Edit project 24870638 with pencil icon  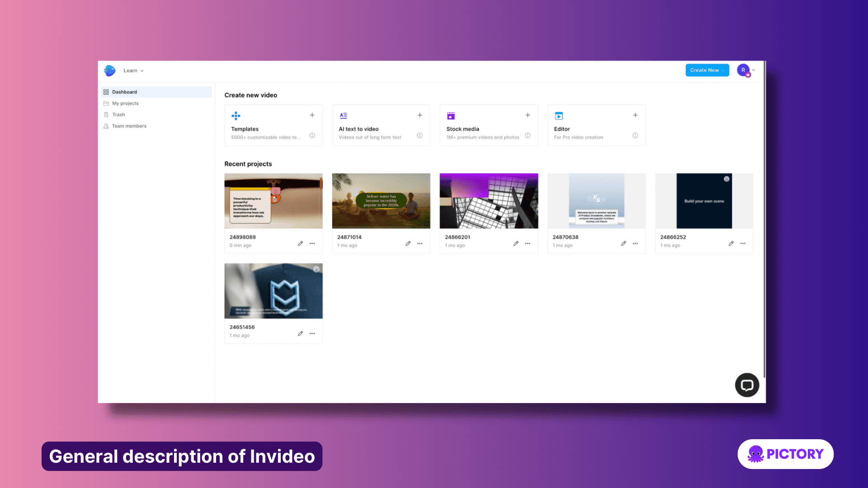coord(623,244)
